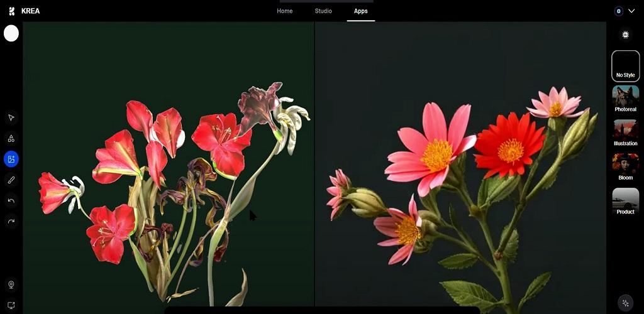Open the Home tab
Viewport: 644px width, 314px height.
click(285, 11)
